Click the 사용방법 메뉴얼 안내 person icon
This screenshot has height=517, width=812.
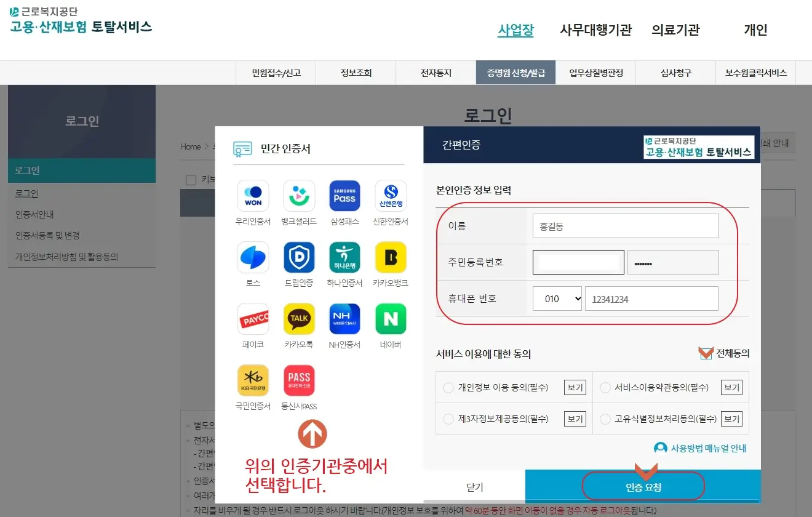(x=661, y=448)
